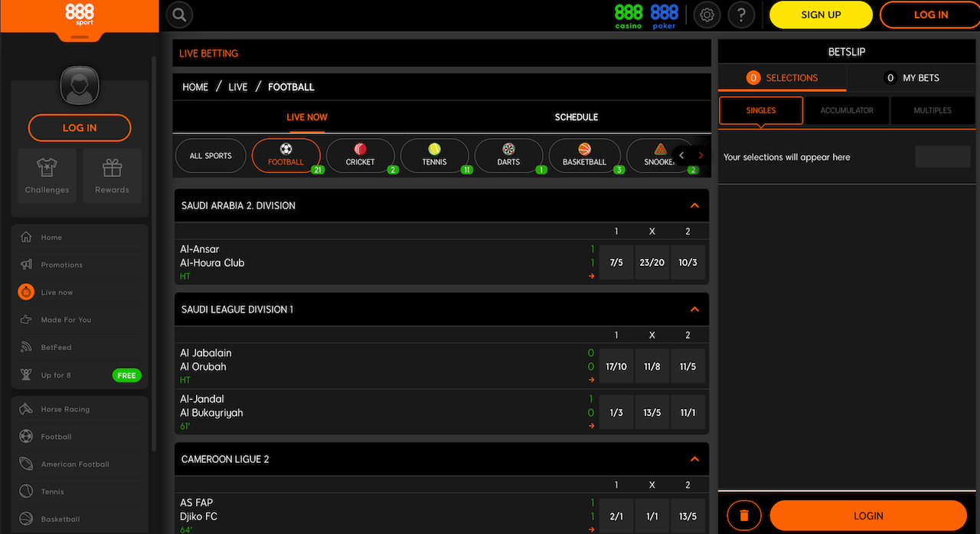Screen dimensions: 980x534
Task: Open Rewards gift icon tile
Action: pyautogui.click(x=113, y=175)
